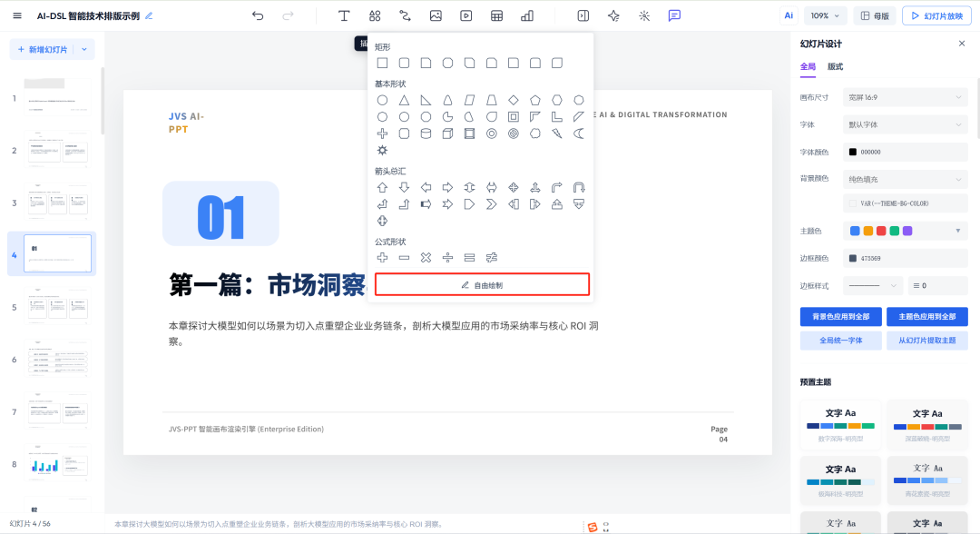Click 从幻灯片提取主题 button
Screen dimensions: 980x534
pyautogui.click(x=926, y=341)
